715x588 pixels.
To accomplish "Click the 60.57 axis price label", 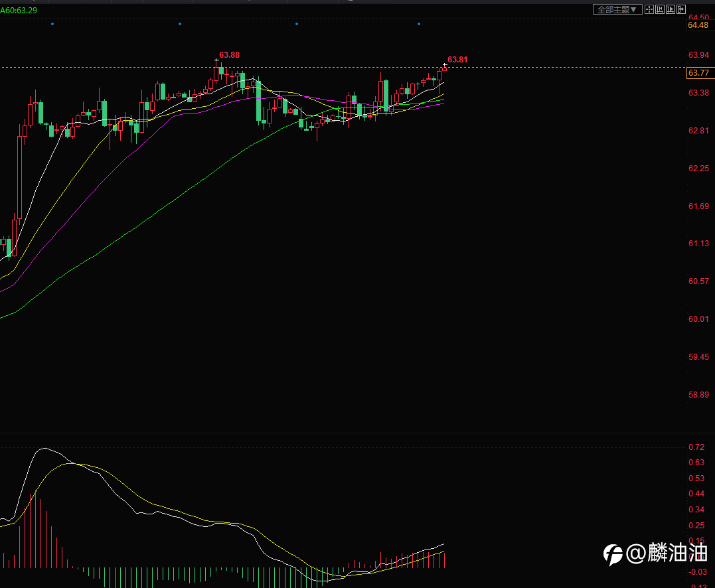I will coord(698,281).
